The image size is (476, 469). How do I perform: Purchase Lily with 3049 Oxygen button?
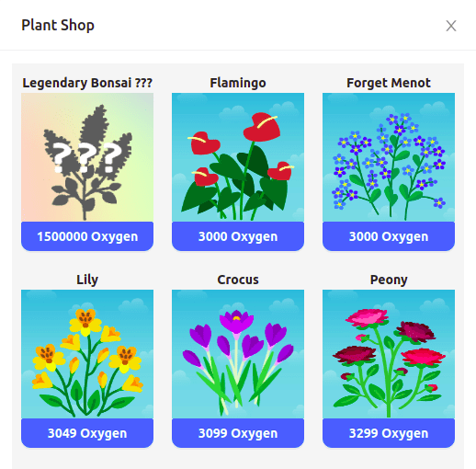pos(87,433)
